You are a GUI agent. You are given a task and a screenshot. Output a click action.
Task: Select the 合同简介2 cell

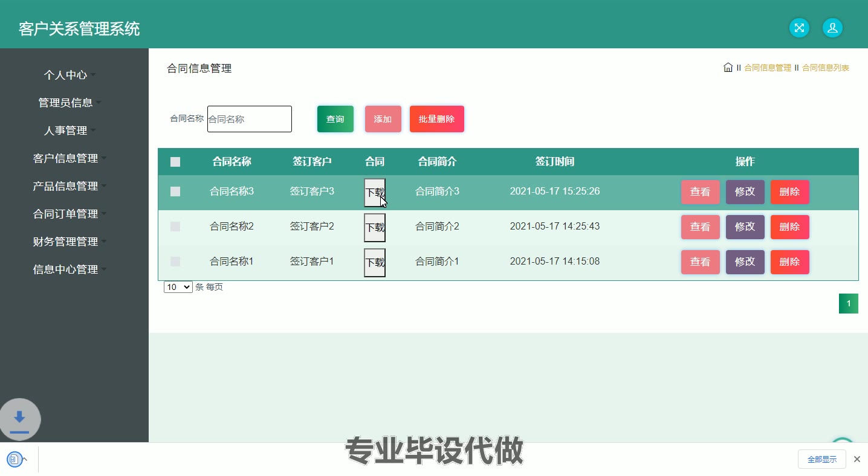click(x=437, y=227)
